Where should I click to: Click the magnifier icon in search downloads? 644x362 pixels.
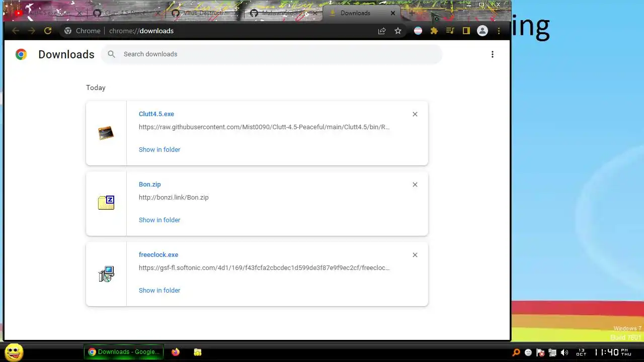pyautogui.click(x=112, y=54)
